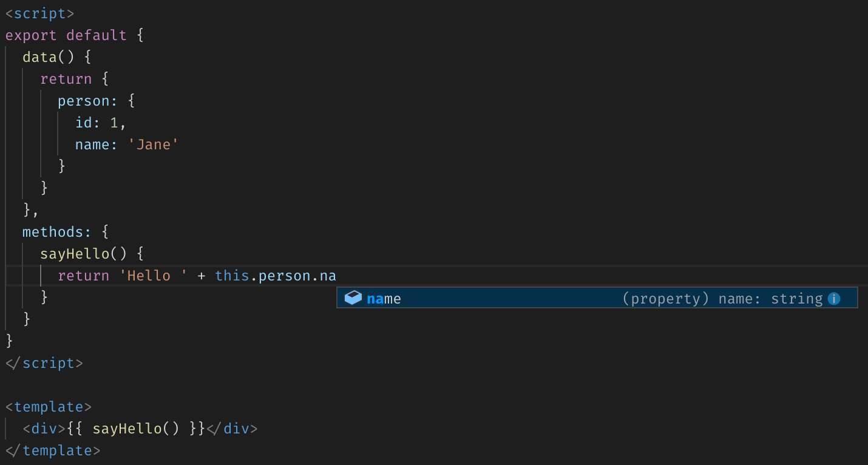Screen dimensions: 868x465
Task: Click the "default" keyword
Action: click(x=97, y=35)
